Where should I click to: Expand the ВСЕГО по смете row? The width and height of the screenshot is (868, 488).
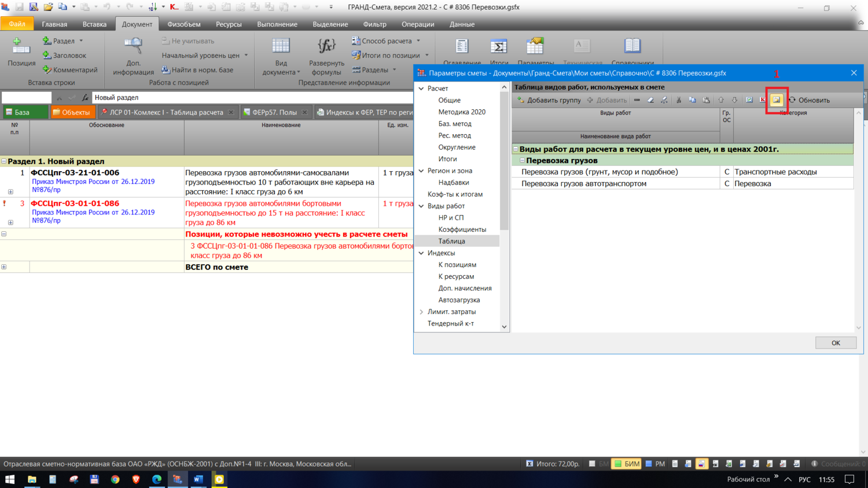pyautogui.click(x=4, y=267)
